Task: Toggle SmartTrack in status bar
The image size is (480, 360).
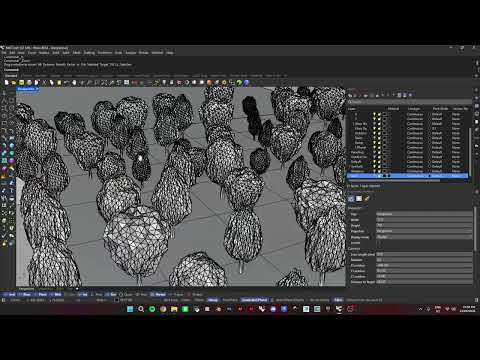Action: tap(230, 300)
